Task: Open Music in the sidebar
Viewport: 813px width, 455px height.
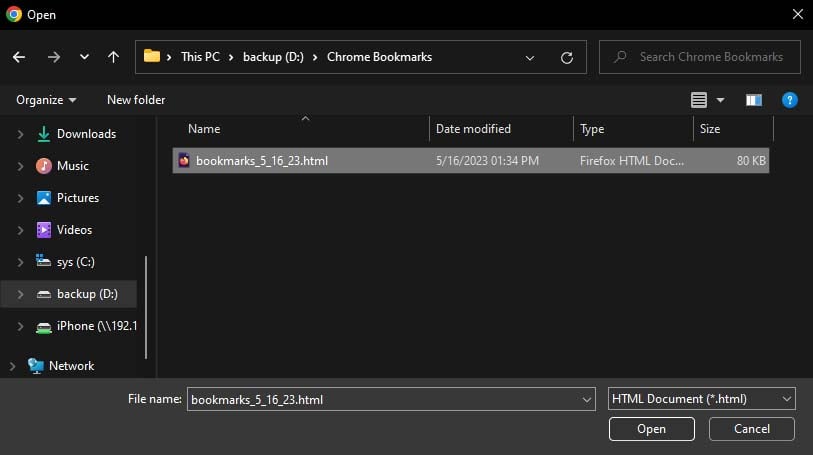Action: point(62,166)
